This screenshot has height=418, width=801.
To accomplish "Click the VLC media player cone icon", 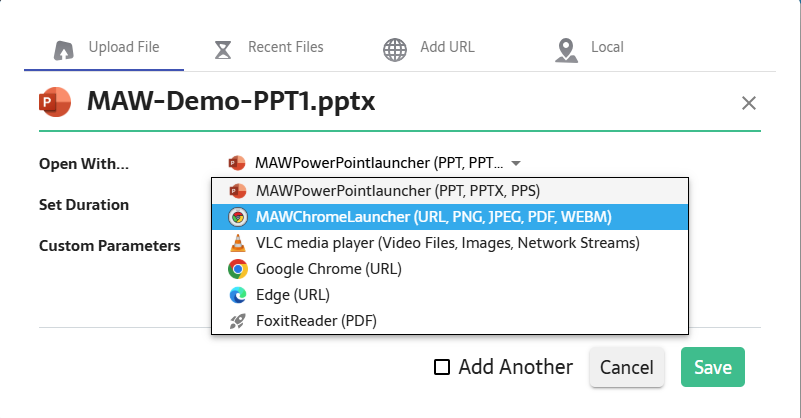I will (237, 243).
